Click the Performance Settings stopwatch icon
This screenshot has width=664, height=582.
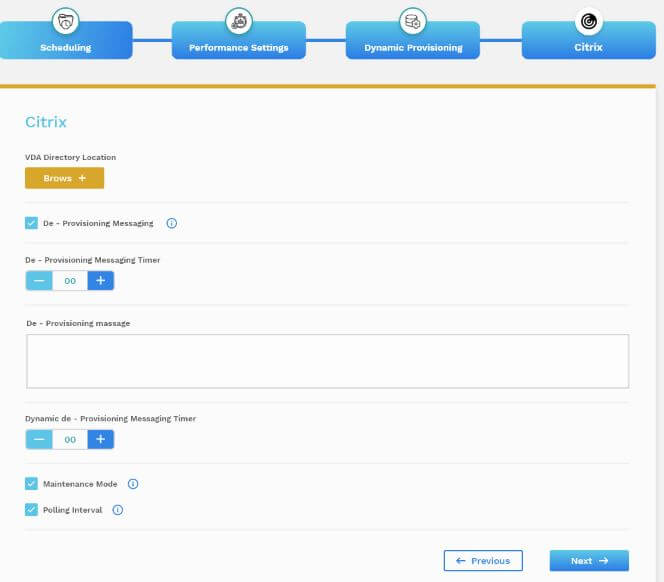tap(239, 21)
